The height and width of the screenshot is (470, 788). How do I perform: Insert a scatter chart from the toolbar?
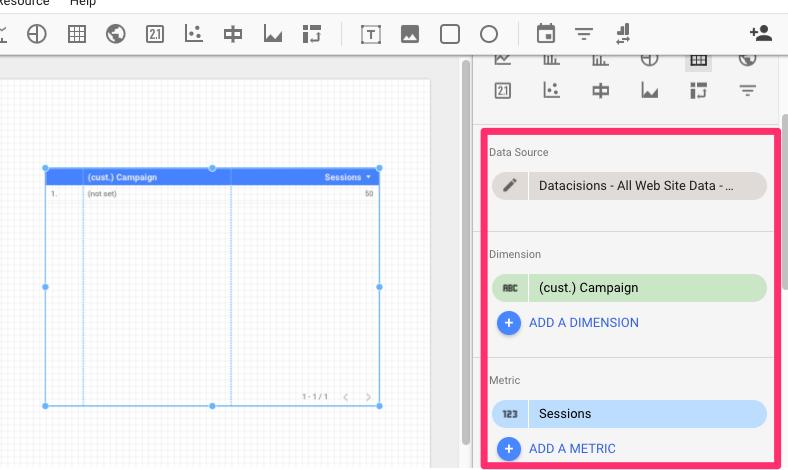click(x=193, y=34)
